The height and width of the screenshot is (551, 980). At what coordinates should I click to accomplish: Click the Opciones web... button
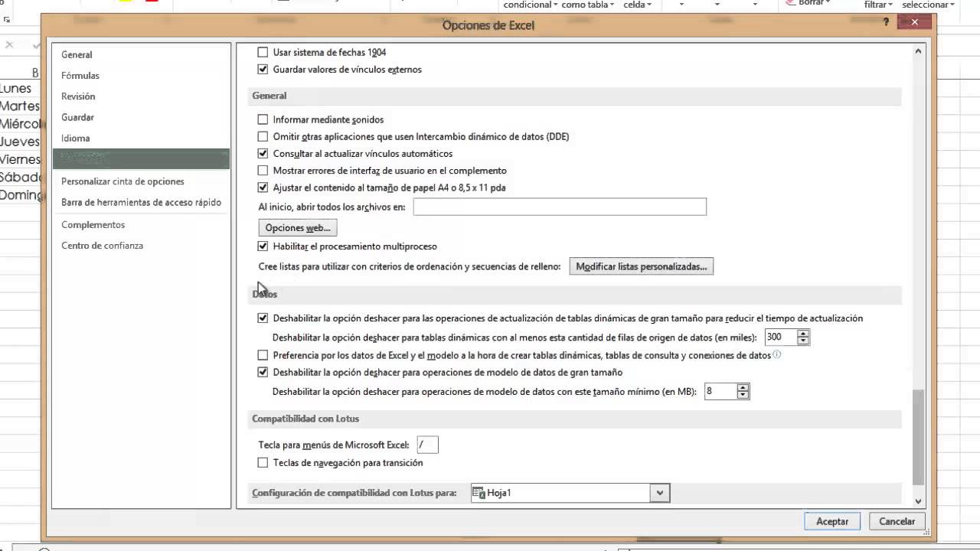(298, 227)
